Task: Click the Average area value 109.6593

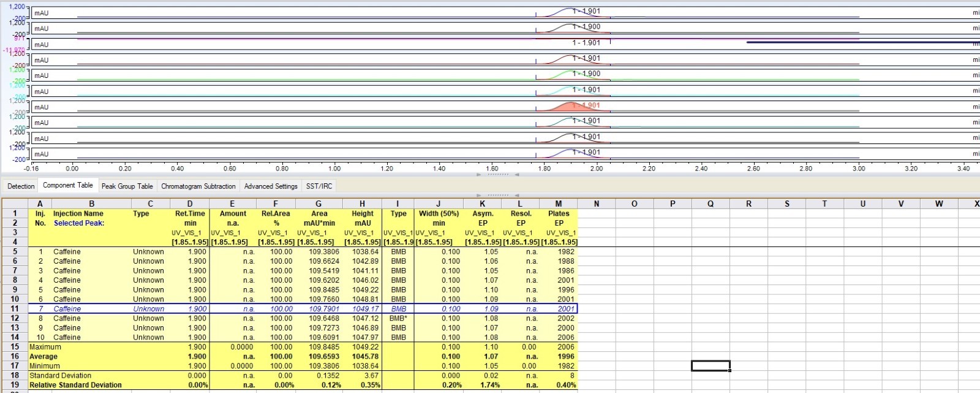Action: click(x=324, y=356)
